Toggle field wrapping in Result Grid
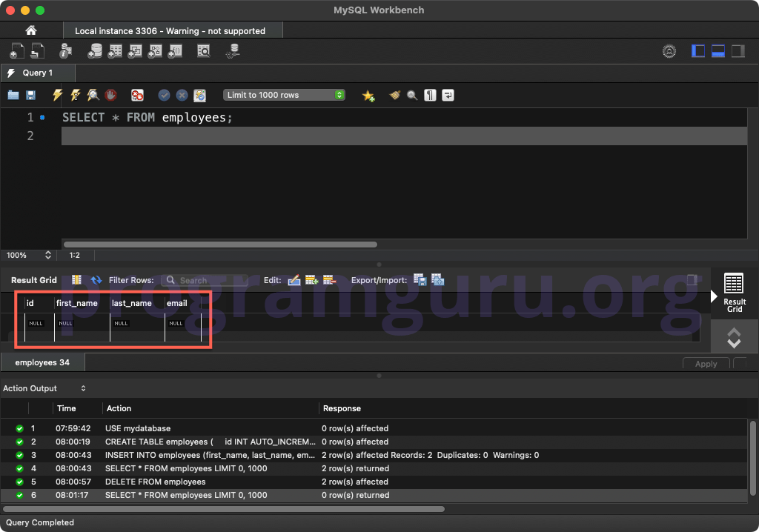 pyautogui.click(x=76, y=280)
